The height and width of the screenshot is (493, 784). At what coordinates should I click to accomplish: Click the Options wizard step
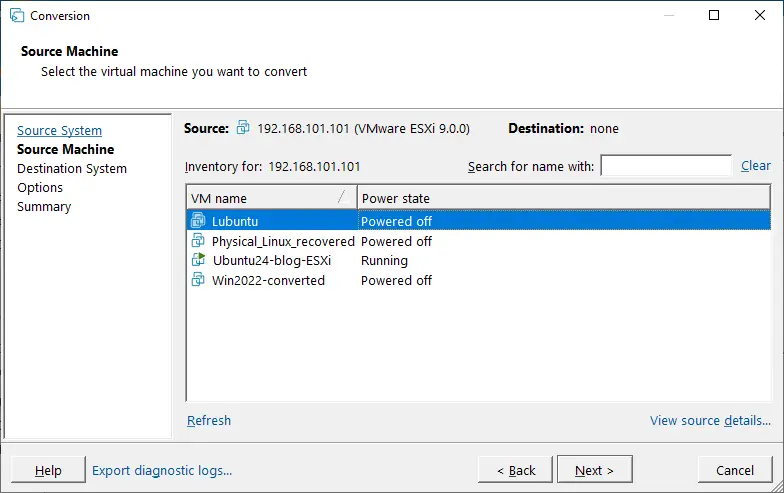pyautogui.click(x=40, y=188)
